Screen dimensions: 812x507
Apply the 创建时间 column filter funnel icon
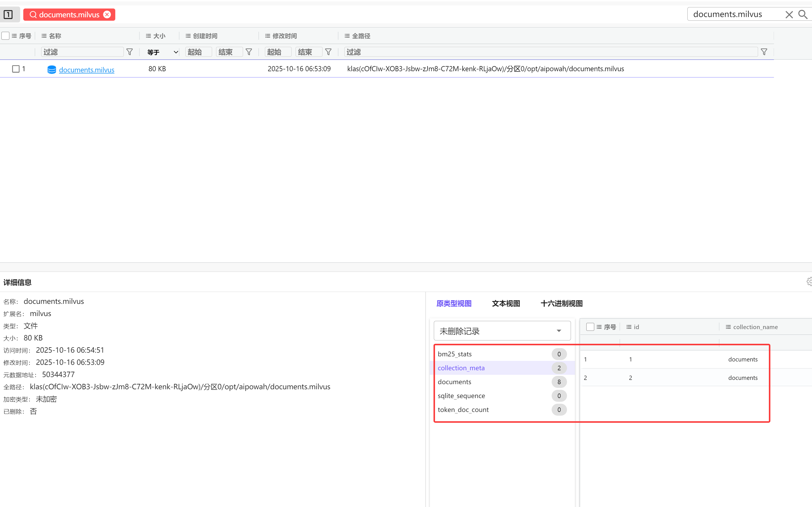(249, 52)
